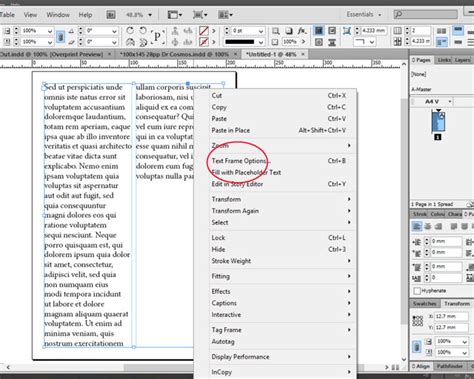
Task: Click the number of columns icon
Action: coord(397,31)
